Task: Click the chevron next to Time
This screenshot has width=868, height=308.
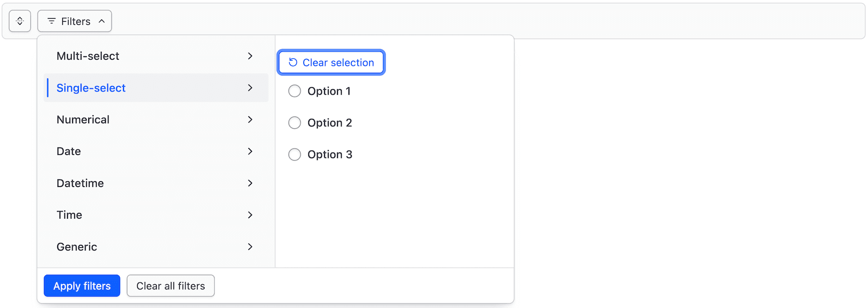Action: point(251,215)
